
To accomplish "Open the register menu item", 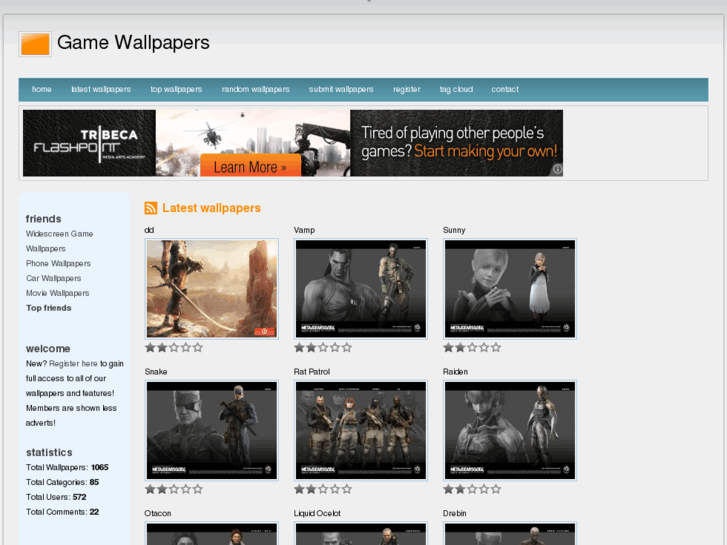I will pos(407,89).
